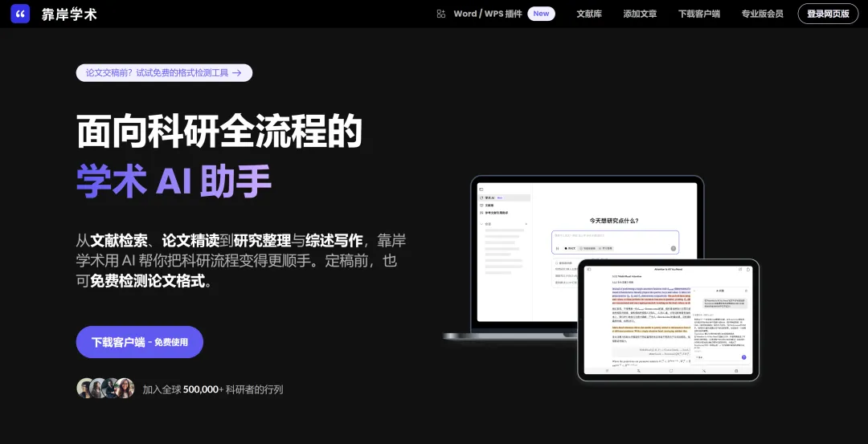Click the researcher avatars group
The image size is (868, 444).
(x=106, y=388)
